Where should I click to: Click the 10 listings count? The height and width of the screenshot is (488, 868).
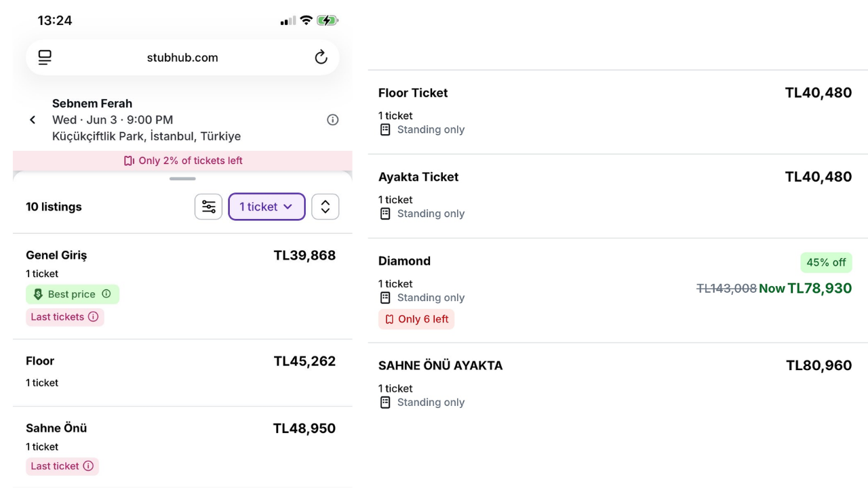(x=54, y=207)
